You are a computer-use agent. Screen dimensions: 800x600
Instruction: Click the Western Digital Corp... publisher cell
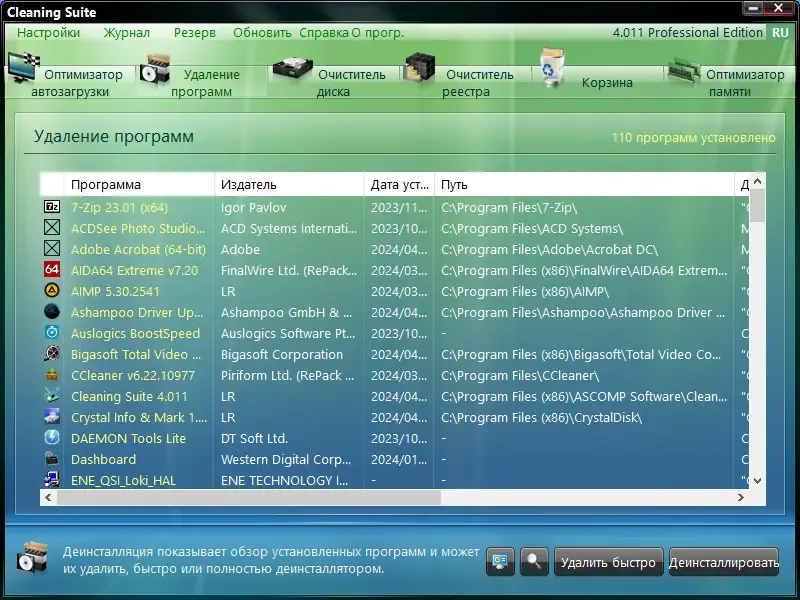(286, 459)
